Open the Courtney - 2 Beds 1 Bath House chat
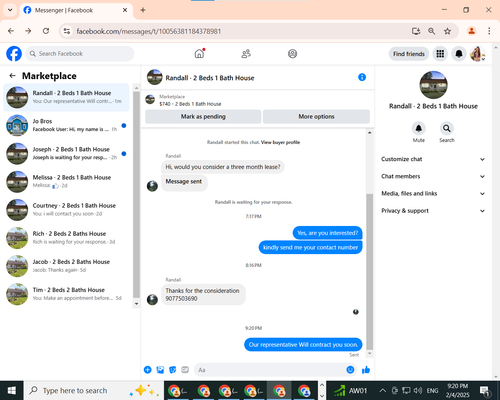The width and height of the screenshot is (500, 400). pos(66,210)
